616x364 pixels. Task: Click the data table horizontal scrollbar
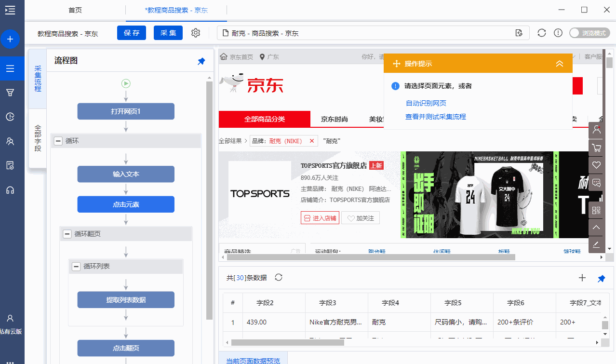pos(288,343)
